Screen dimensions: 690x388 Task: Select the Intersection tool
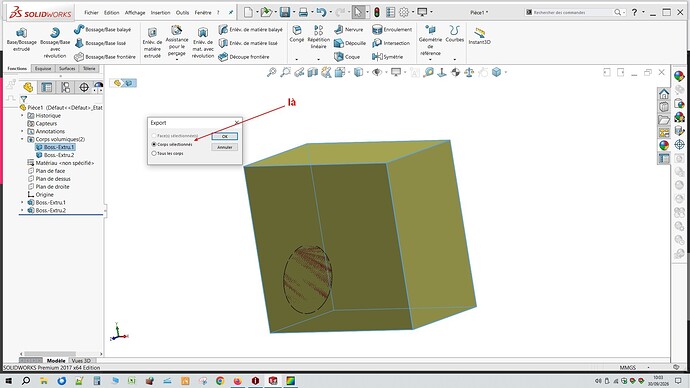[x=391, y=43]
